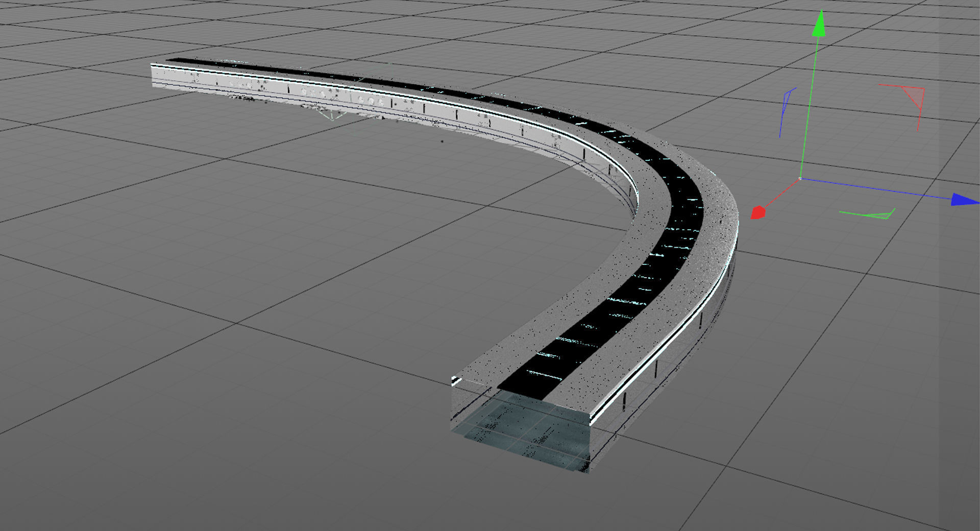Select the blue Z-axis arrow tip
980x531 pixels.
965,200
